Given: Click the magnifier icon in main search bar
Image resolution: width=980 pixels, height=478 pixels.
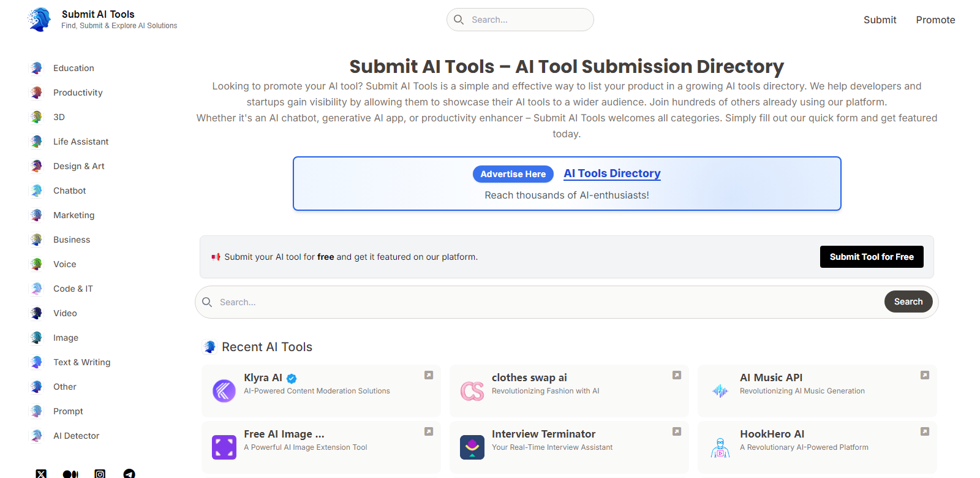Looking at the screenshot, I should pos(207,302).
